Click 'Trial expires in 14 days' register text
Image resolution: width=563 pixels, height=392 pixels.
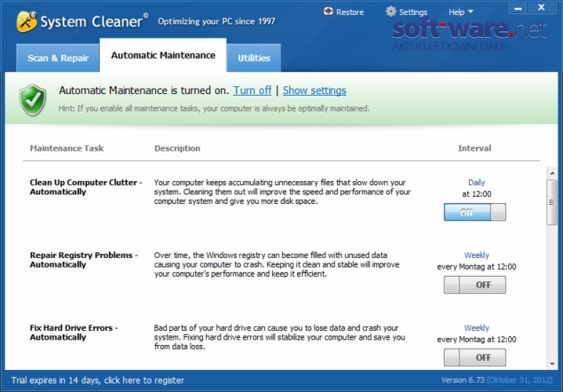click(x=98, y=380)
